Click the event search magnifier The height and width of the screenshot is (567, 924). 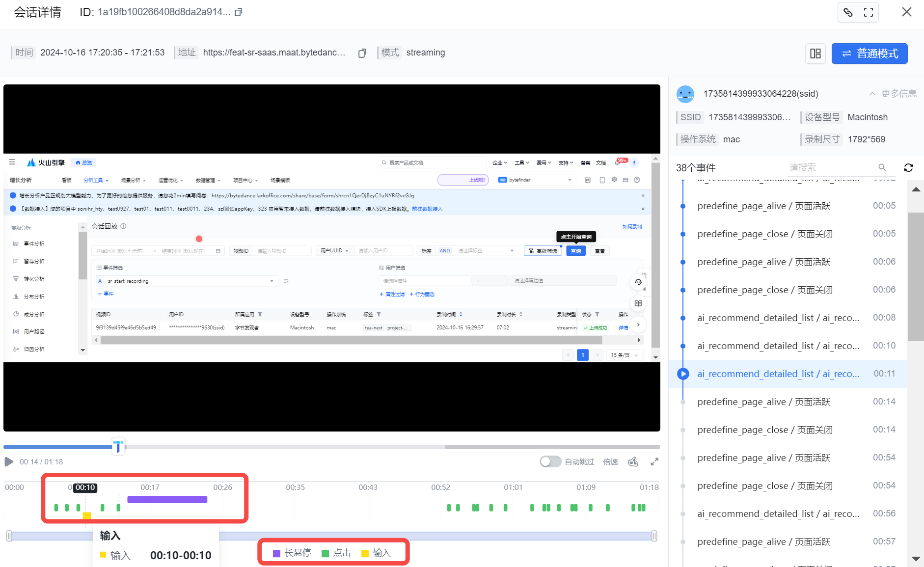[x=882, y=167]
